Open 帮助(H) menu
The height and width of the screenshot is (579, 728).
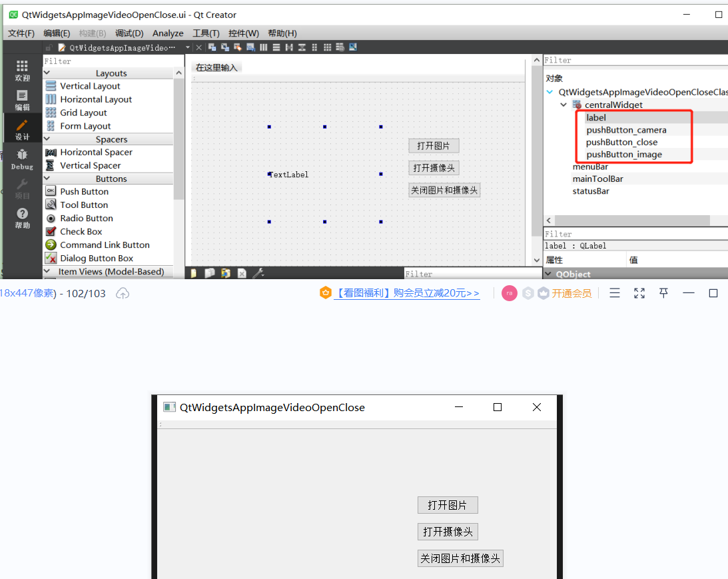tap(282, 33)
